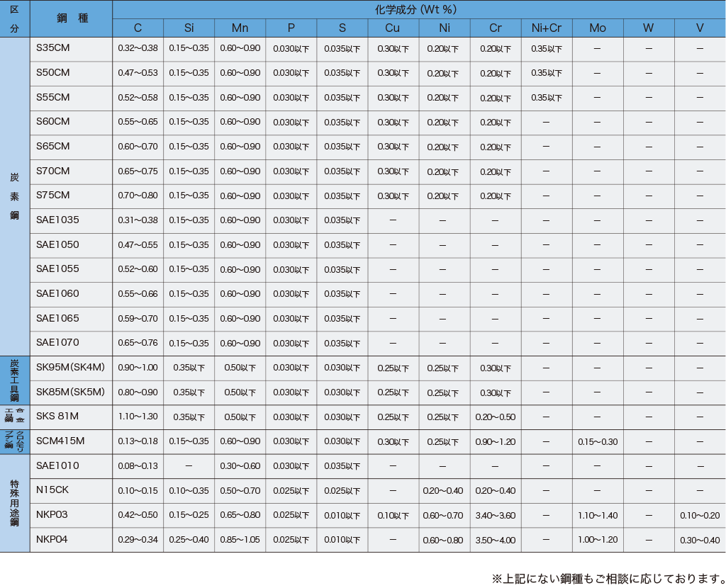Click the P column header

[291, 28]
